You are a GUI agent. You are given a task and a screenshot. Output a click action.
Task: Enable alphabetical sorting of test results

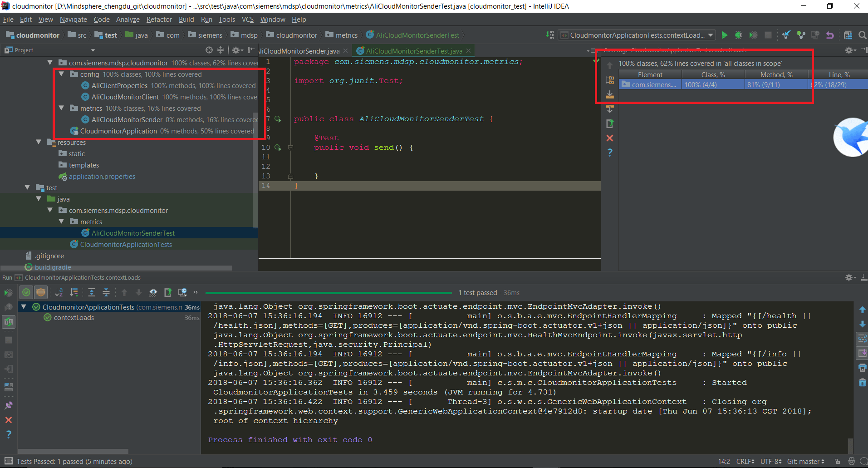pyautogui.click(x=59, y=292)
